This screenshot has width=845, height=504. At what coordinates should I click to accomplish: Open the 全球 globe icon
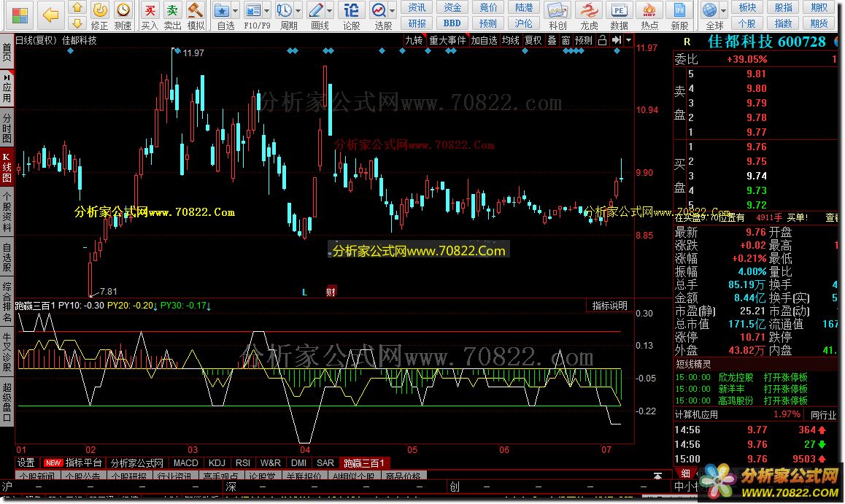click(710, 10)
